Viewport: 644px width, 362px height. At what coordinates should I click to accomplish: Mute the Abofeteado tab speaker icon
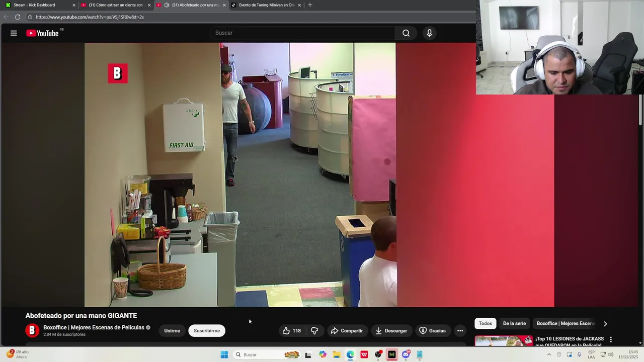[x=167, y=5]
